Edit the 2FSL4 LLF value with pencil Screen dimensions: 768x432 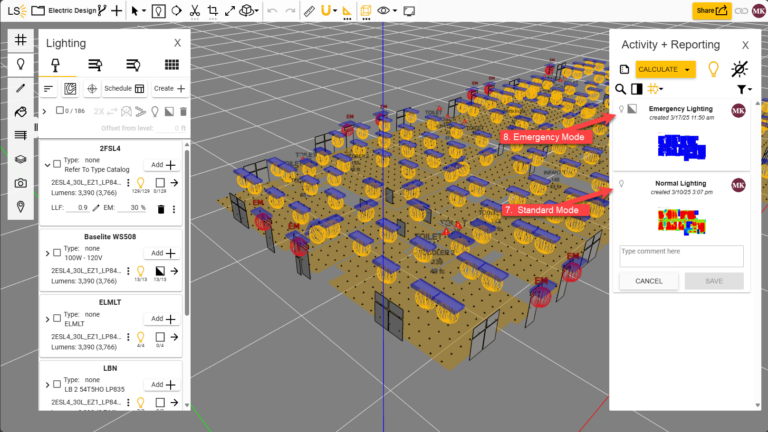96,208
